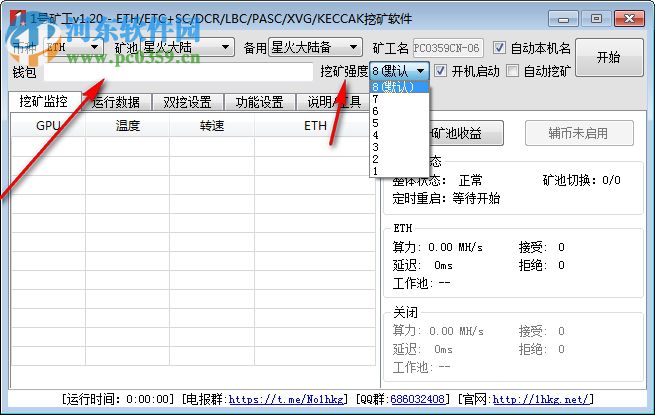Click 矿池切换: 0/0 status text
This screenshot has width=655, height=415.
coord(581,180)
